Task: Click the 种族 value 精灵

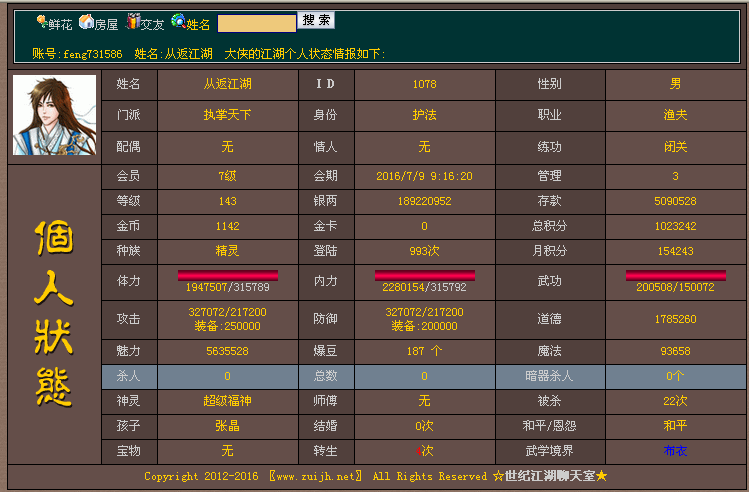Action: pos(227,251)
